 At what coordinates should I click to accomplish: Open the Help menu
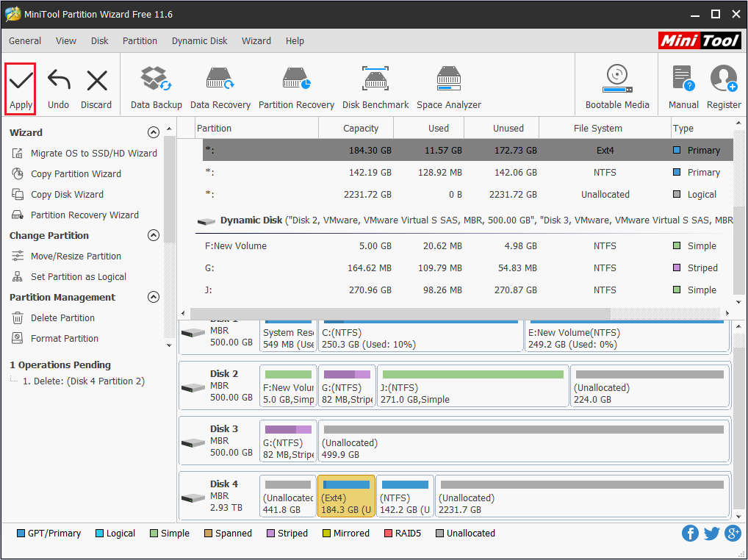click(x=295, y=41)
